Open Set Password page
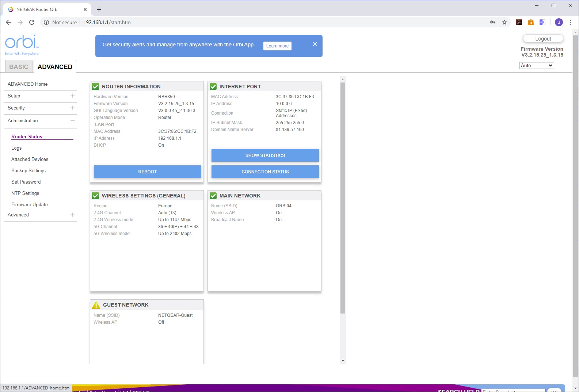The height and width of the screenshot is (392, 579). [x=26, y=182]
